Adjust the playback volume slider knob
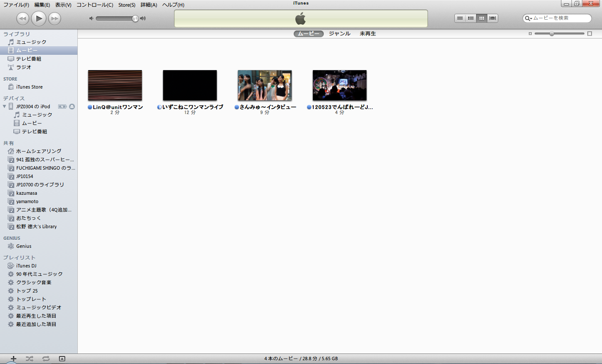 [x=135, y=18]
